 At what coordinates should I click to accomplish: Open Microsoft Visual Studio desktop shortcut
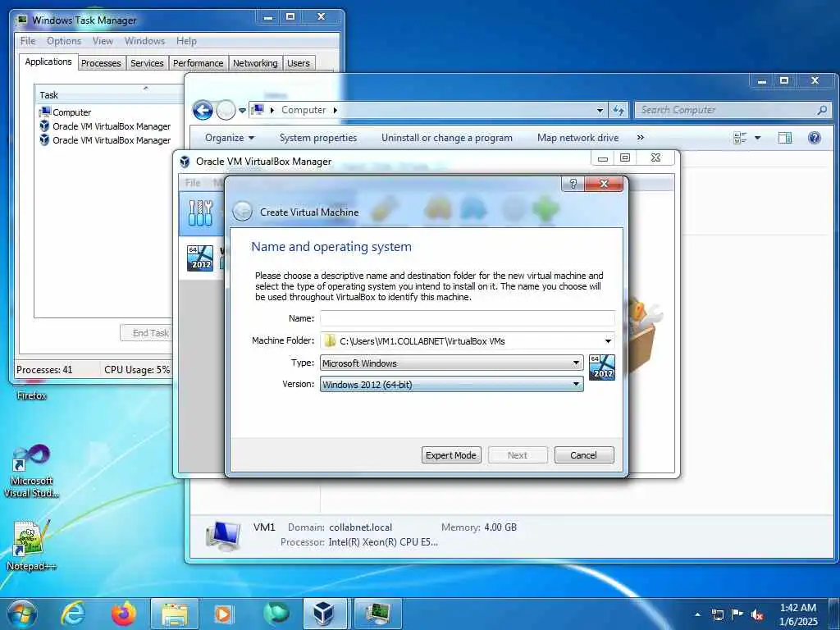point(31,472)
